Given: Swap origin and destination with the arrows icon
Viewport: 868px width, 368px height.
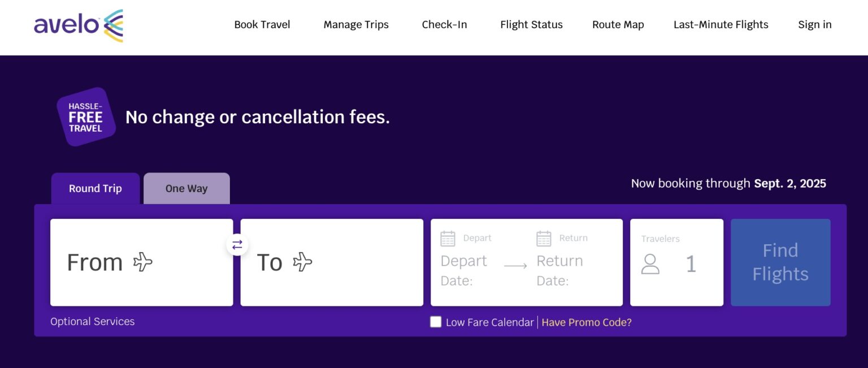Looking at the screenshot, I should click(x=237, y=245).
